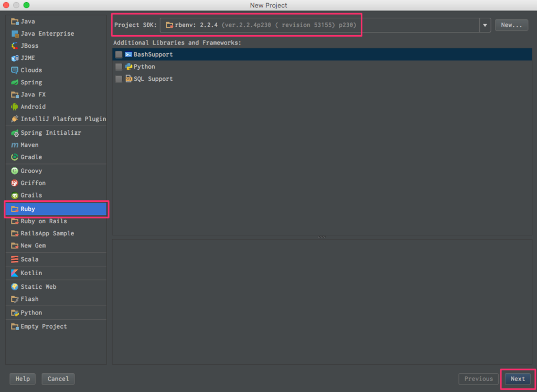Screen dimensions: 537x392
Task: Cancel the New Project dialog
Action: coord(58,379)
